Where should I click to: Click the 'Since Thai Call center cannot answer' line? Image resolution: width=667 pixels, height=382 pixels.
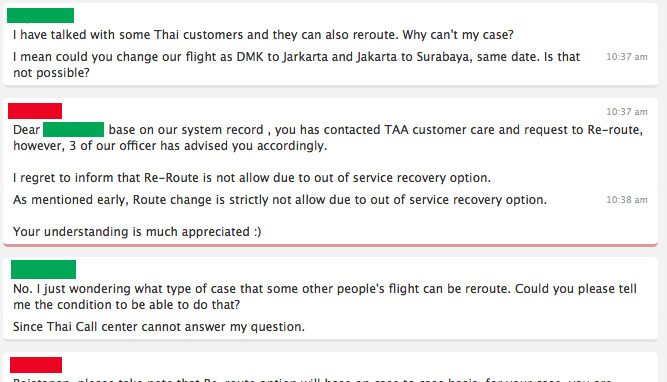coord(159,326)
